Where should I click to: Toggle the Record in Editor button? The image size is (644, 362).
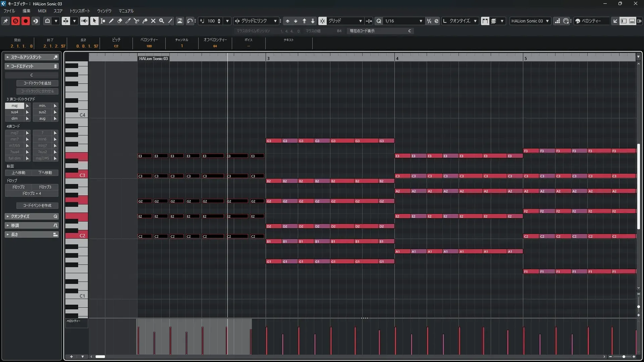(x=25, y=21)
